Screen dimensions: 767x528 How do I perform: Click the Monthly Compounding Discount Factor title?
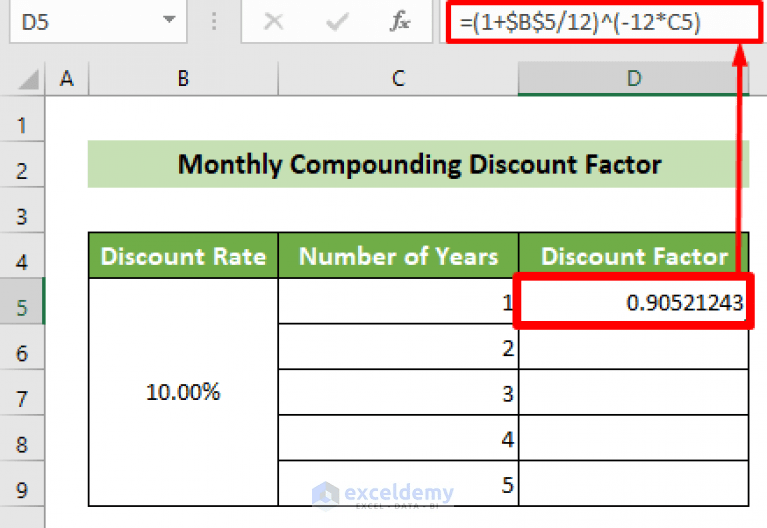coord(419,164)
